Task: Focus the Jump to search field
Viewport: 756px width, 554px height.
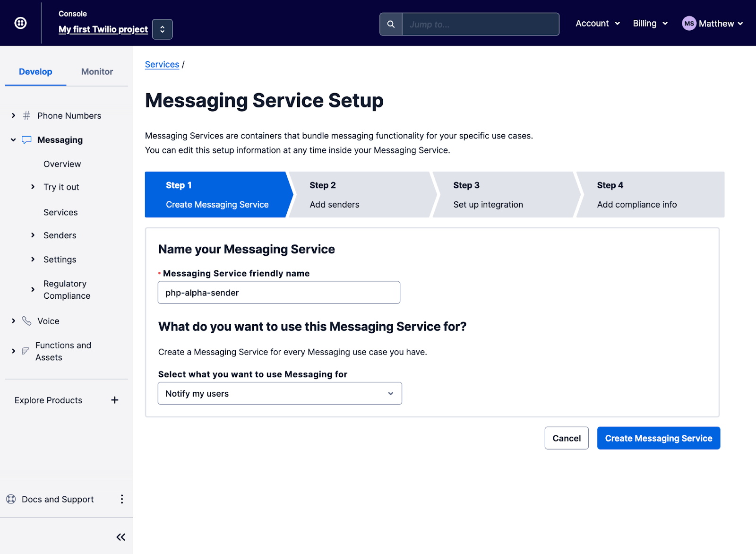Action: point(481,24)
